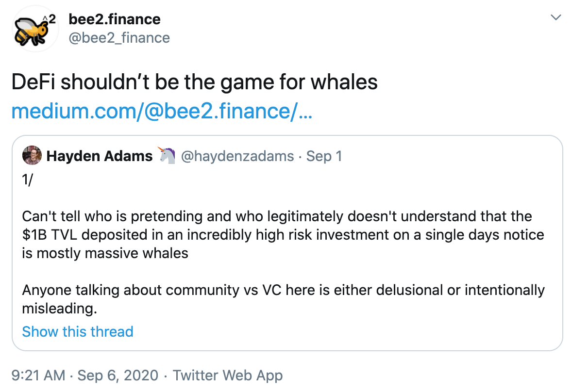
Task: Click the text "DeFi shouldn't be the game for whales"
Action: pyautogui.click(x=194, y=82)
